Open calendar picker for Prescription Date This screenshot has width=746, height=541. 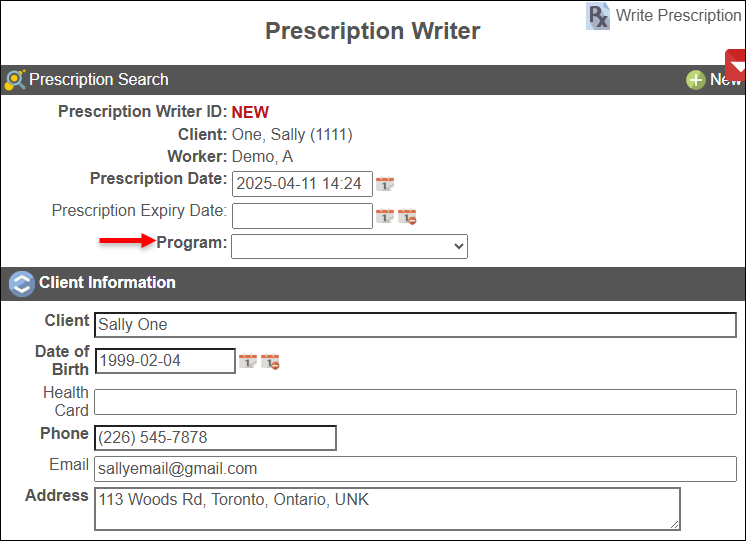coord(385,184)
